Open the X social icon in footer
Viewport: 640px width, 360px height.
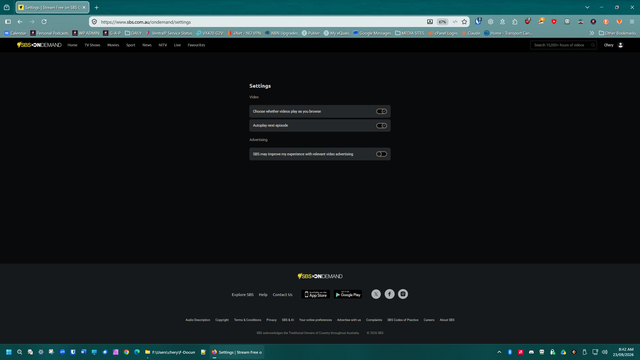point(376,294)
